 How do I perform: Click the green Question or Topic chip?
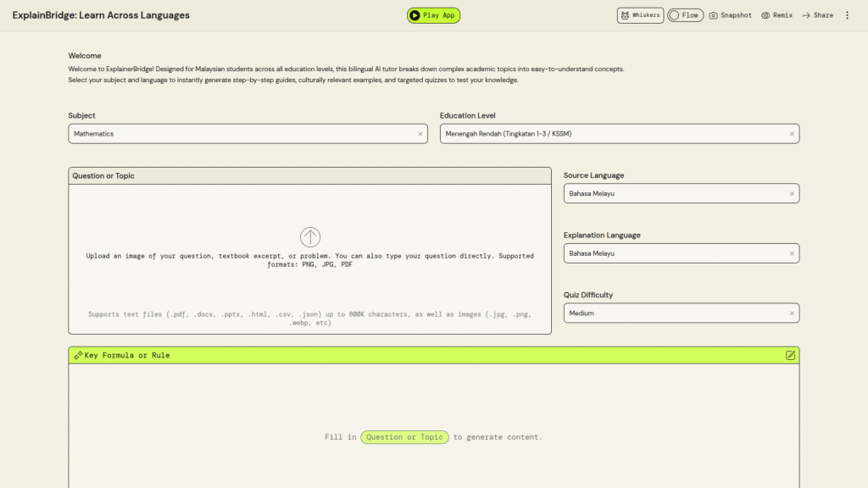tap(404, 437)
